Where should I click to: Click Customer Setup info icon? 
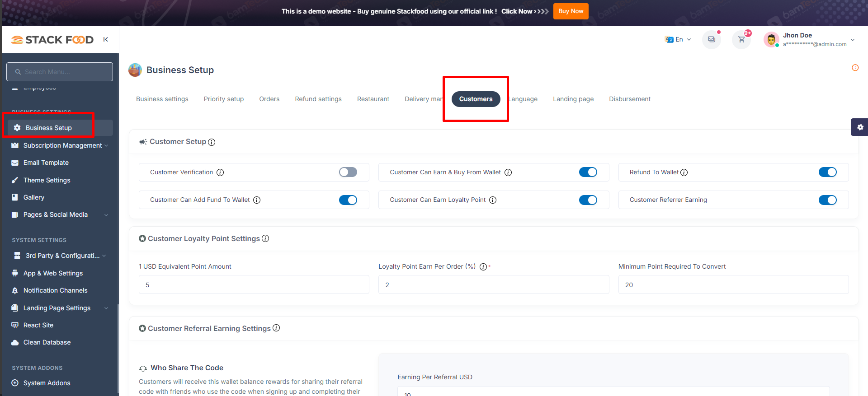click(x=212, y=142)
